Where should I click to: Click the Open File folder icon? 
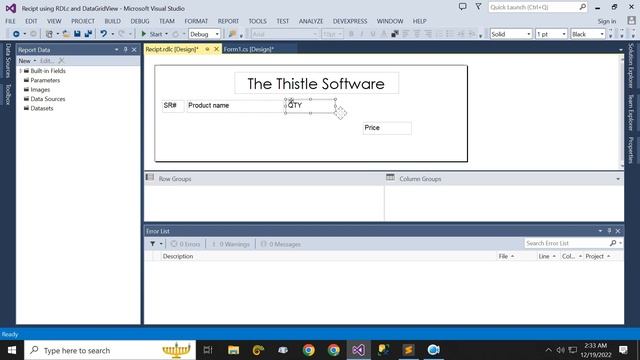click(66, 34)
